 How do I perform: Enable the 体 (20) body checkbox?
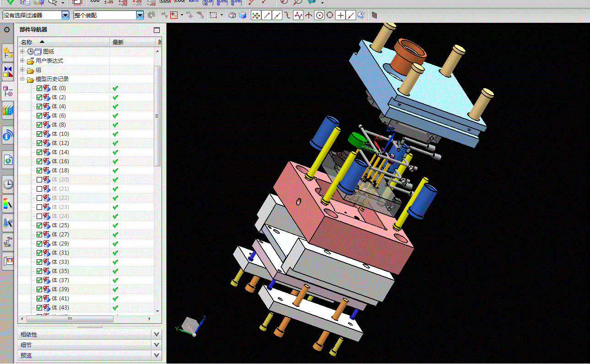[x=39, y=180]
